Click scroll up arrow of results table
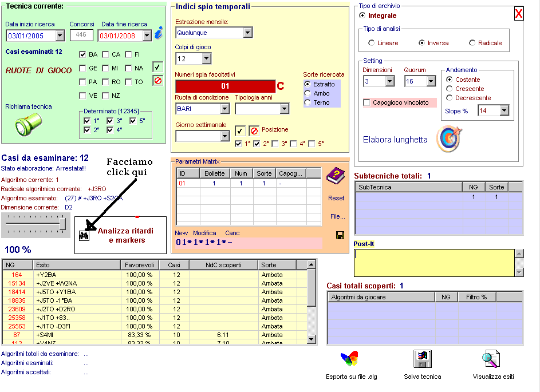 (x=311, y=264)
